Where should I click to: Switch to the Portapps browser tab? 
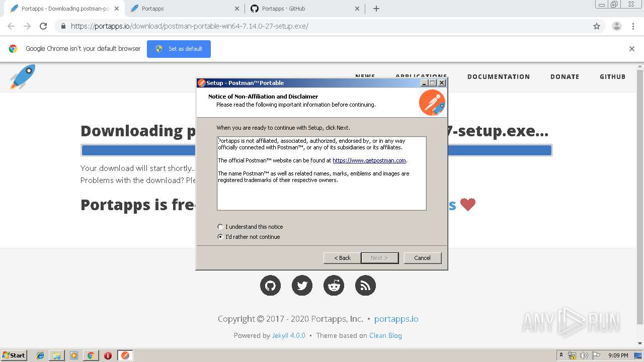(184, 9)
